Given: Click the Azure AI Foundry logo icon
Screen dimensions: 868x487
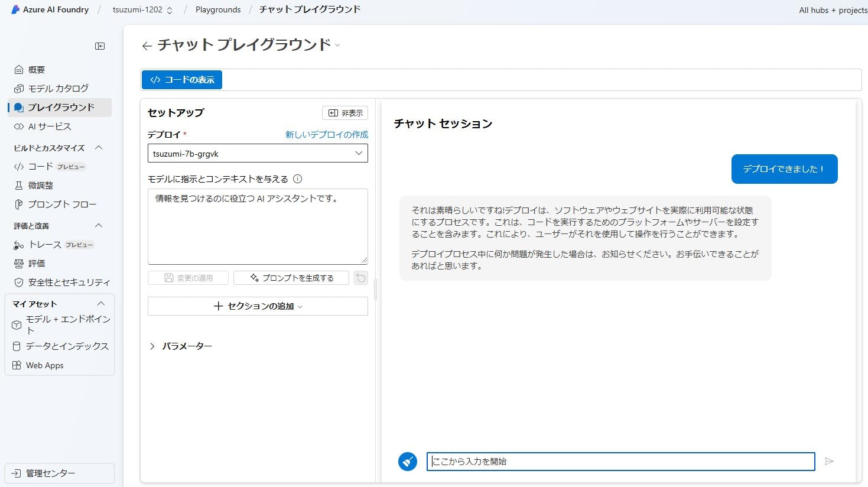Looking at the screenshot, I should click(15, 9).
